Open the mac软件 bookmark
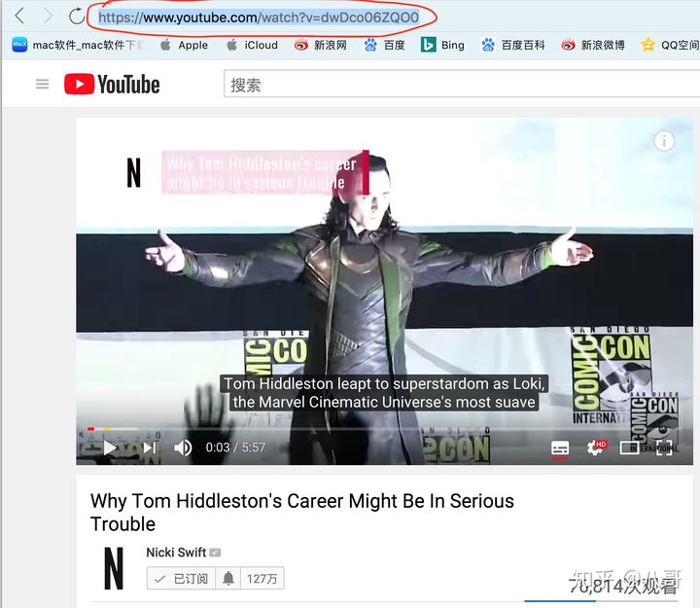 click(77, 45)
